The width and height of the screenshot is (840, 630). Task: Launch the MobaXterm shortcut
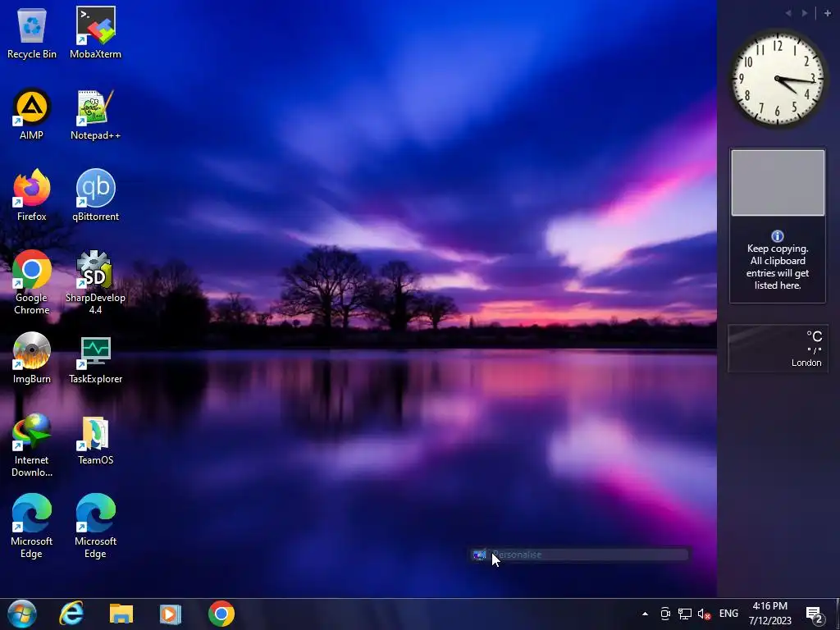click(x=95, y=33)
